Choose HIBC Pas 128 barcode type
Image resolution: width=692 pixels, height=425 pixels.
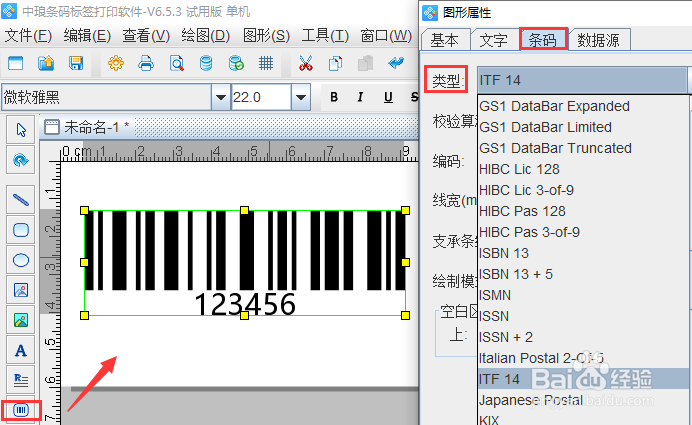click(x=583, y=211)
